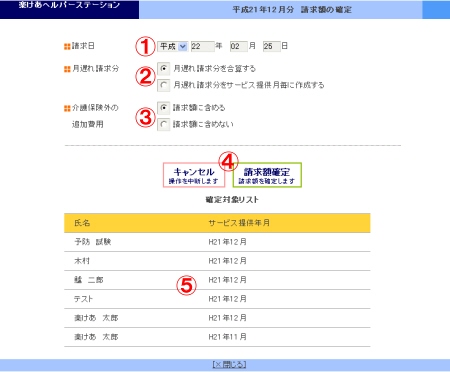Click the 楽けあヘルパーステーション header title

pos(69,5)
